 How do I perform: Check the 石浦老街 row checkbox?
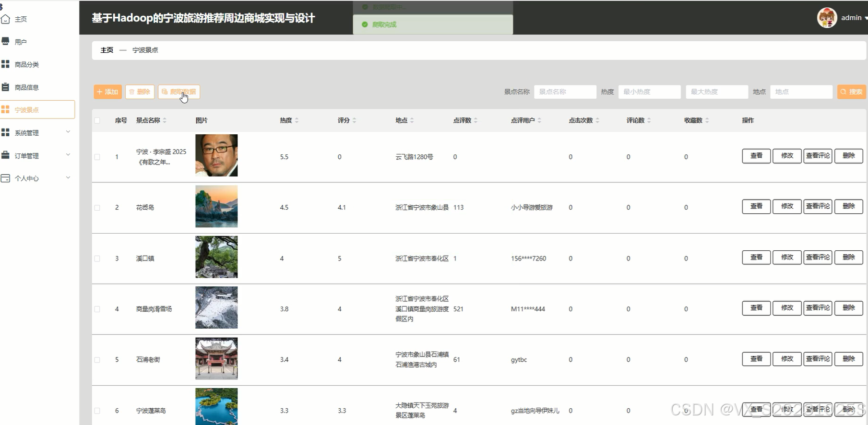tap(97, 360)
